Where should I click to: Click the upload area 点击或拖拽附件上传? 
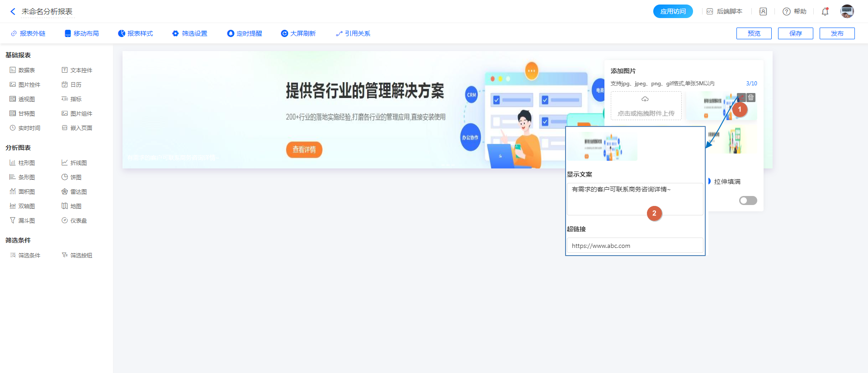pos(646,106)
